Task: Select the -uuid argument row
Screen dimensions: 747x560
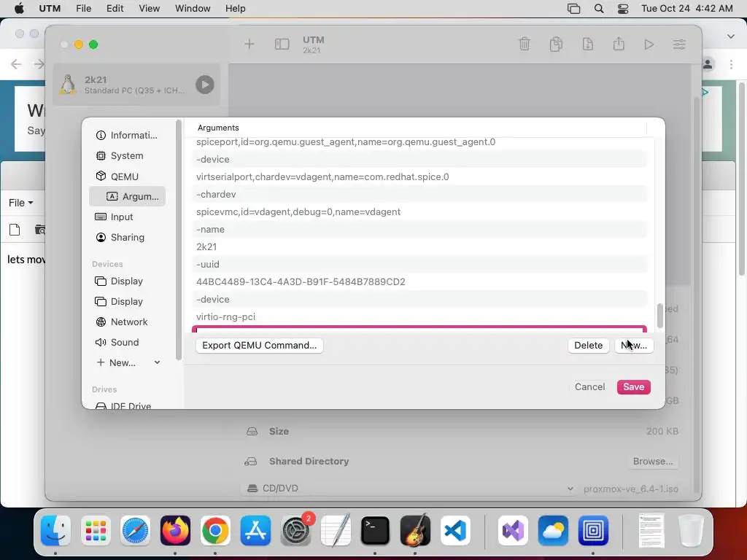Action: pos(419,264)
